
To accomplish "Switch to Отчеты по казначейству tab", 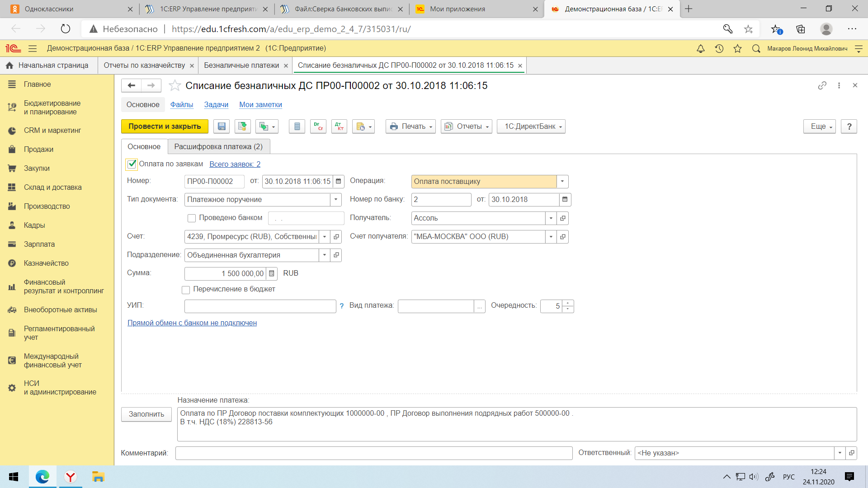I will [x=144, y=66].
